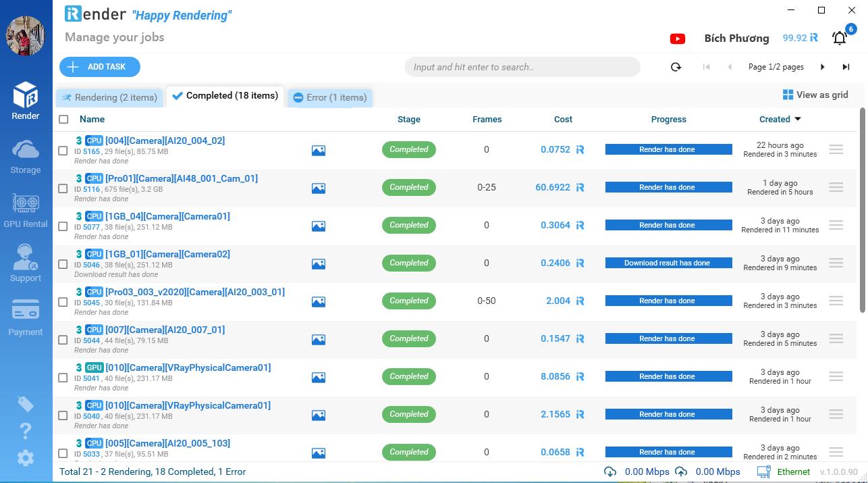Open the row menu for job 1GB_01 Camera02

(836, 263)
